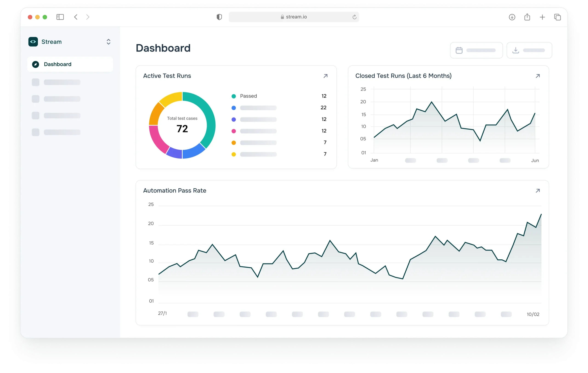The height and width of the screenshot is (373, 588).
Task: Open a new tab with plus icon
Action: click(x=542, y=17)
